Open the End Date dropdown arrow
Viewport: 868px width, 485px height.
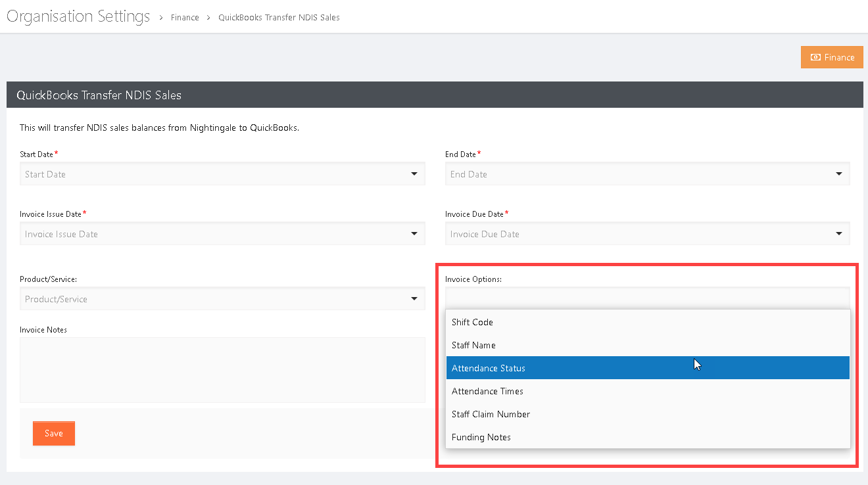point(839,174)
